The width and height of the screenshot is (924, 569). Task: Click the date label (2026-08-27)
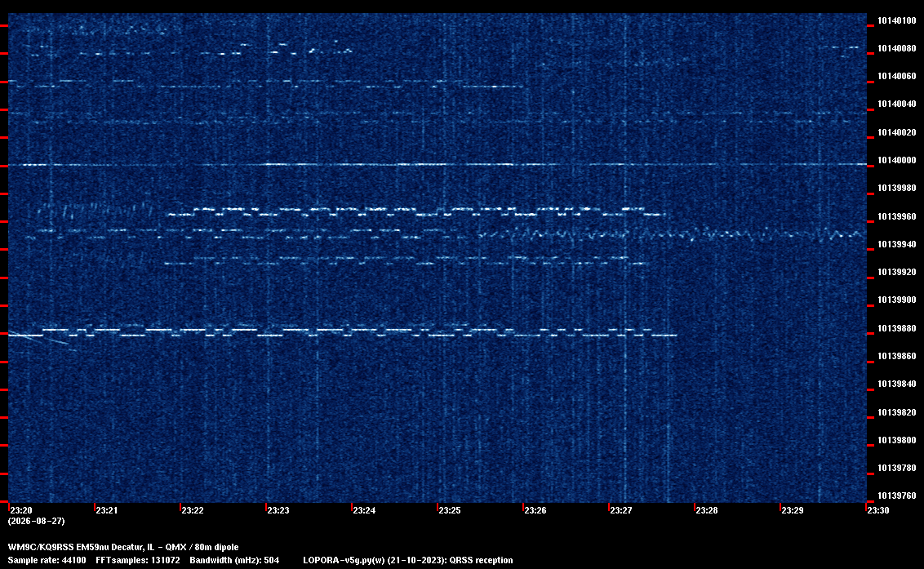37,521
